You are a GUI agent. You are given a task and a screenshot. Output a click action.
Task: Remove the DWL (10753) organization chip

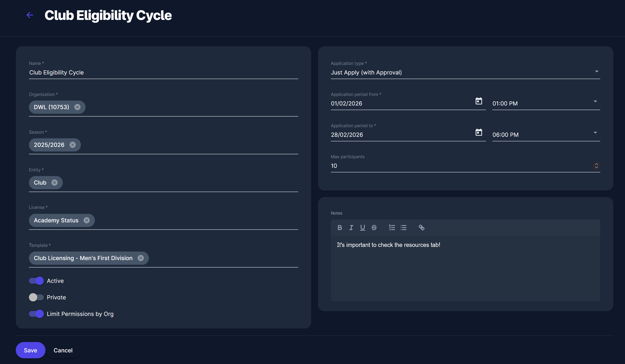(x=77, y=107)
